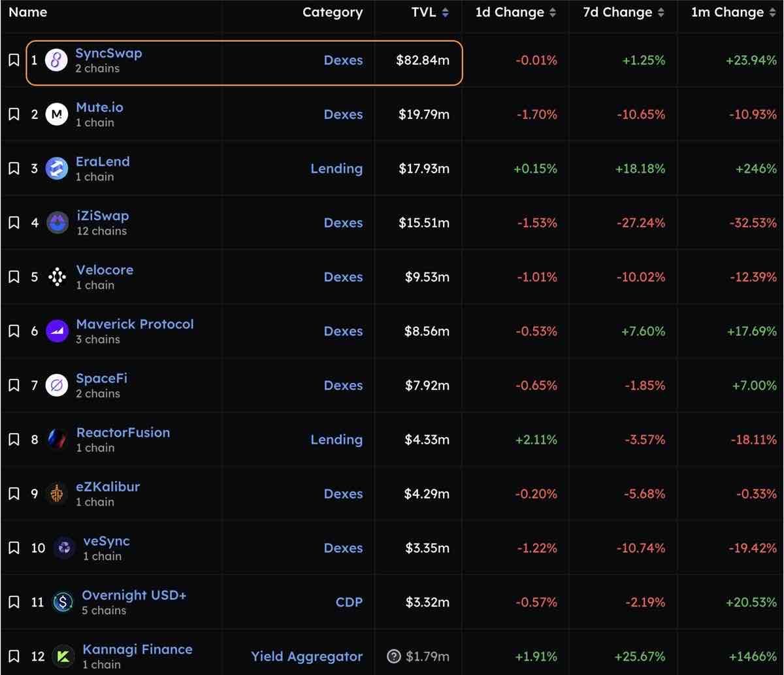Click the EraLend logo icon
784x675 pixels.
pyautogui.click(x=57, y=169)
